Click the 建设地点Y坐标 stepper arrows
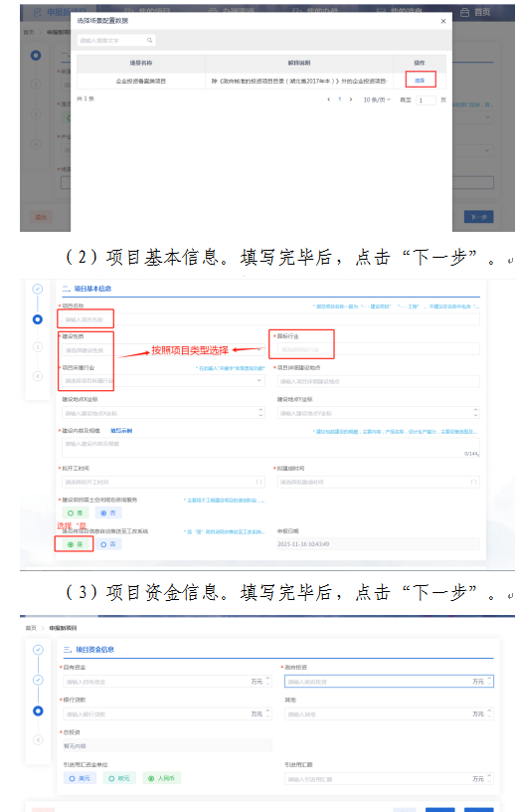517x812 pixels. (x=475, y=413)
